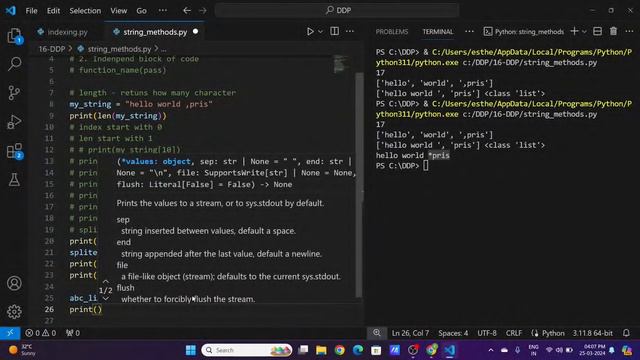The width and height of the screenshot is (640, 360).
Task: Show additional panel tabs ellipsis
Action: 469,31
